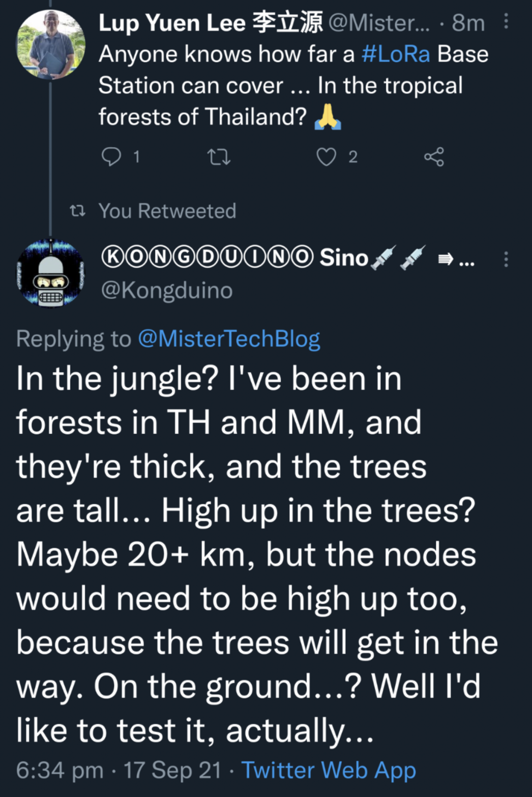Tap the small retweet icon beside You Retweeted
This screenshot has width=532, height=797.
point(77,211)
